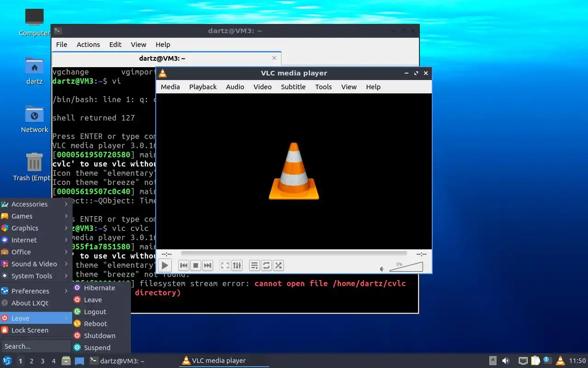Mute VLC with the speaker icon

click(382, 269)
